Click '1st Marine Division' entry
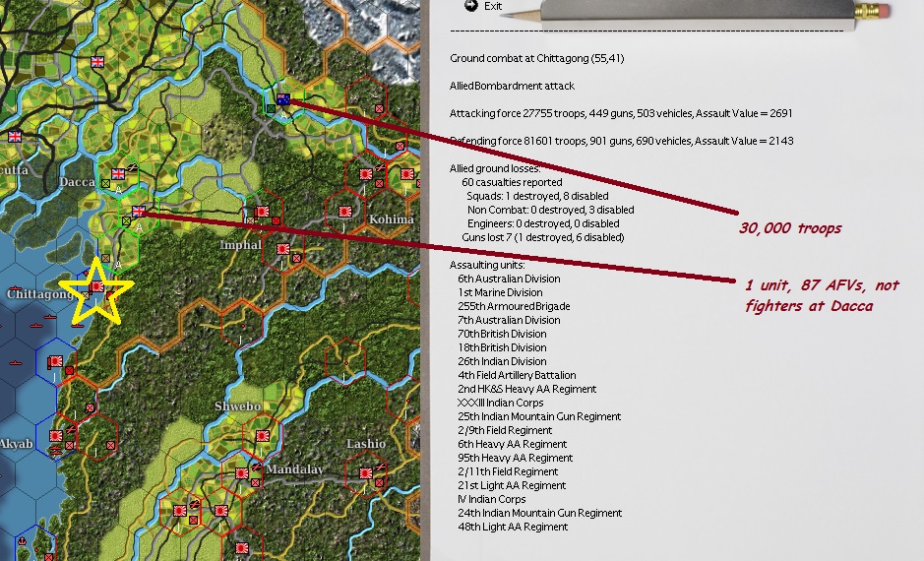The height and width of the screenshot is (561, 924). (500, 293)
